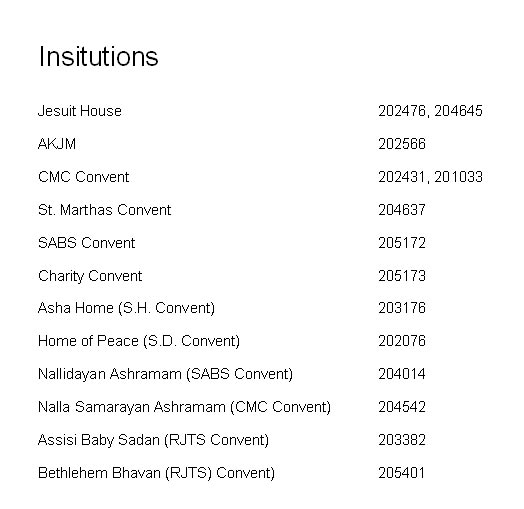Click the number 204637

click(x=402, y=210)
